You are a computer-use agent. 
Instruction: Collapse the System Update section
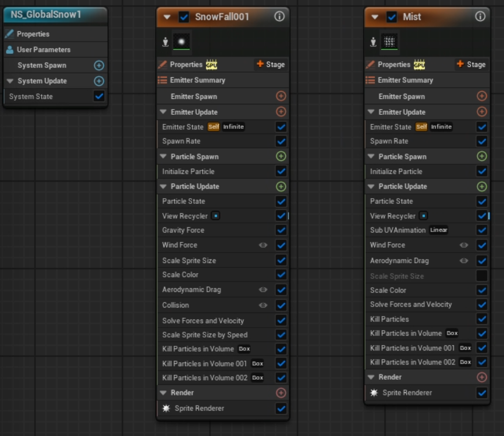coord(10,81)
